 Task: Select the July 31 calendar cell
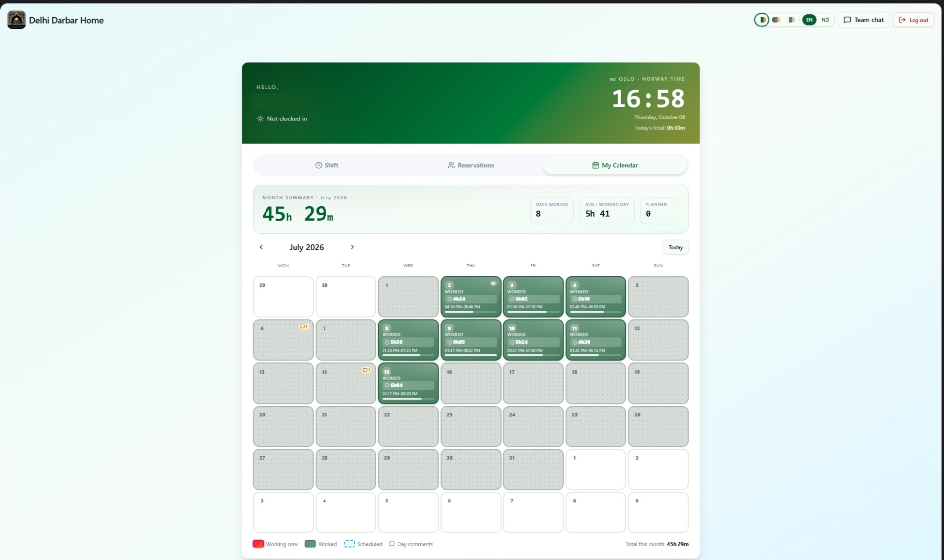(x=533, y=469)
